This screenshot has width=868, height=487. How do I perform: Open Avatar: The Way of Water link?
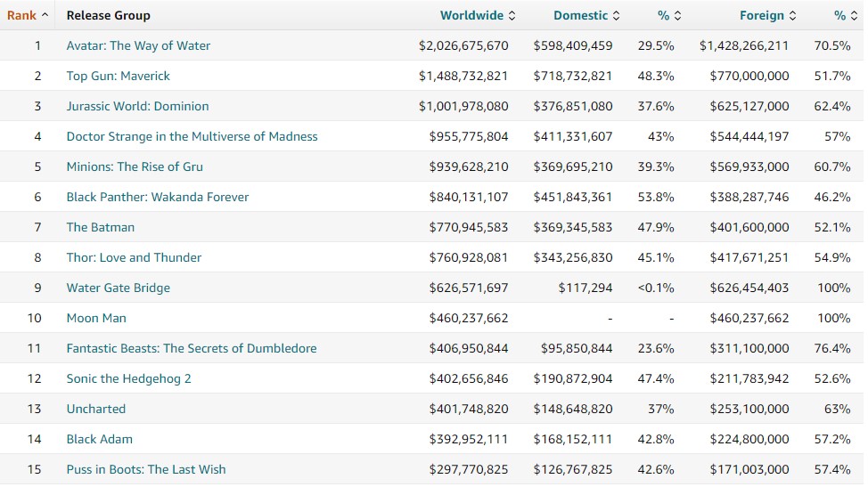[138, 45]
